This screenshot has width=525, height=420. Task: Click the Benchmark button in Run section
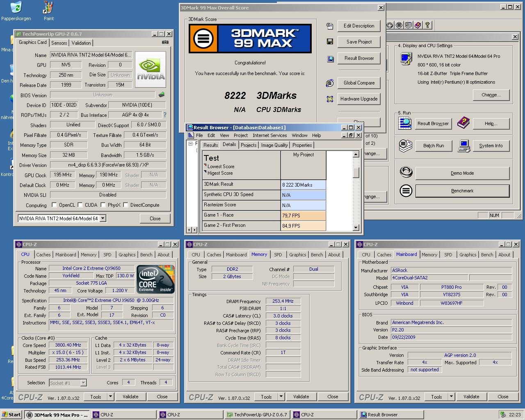point(462,191)
